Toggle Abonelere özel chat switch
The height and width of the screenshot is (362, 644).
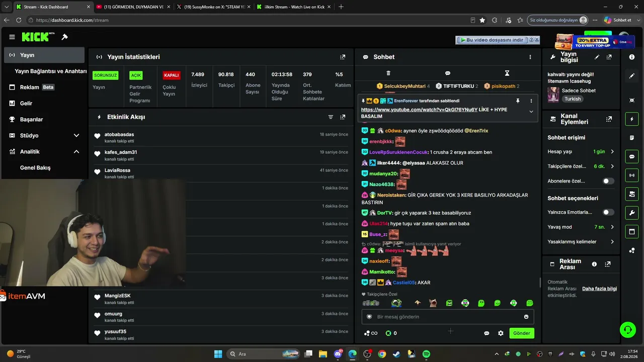(608, 181)
